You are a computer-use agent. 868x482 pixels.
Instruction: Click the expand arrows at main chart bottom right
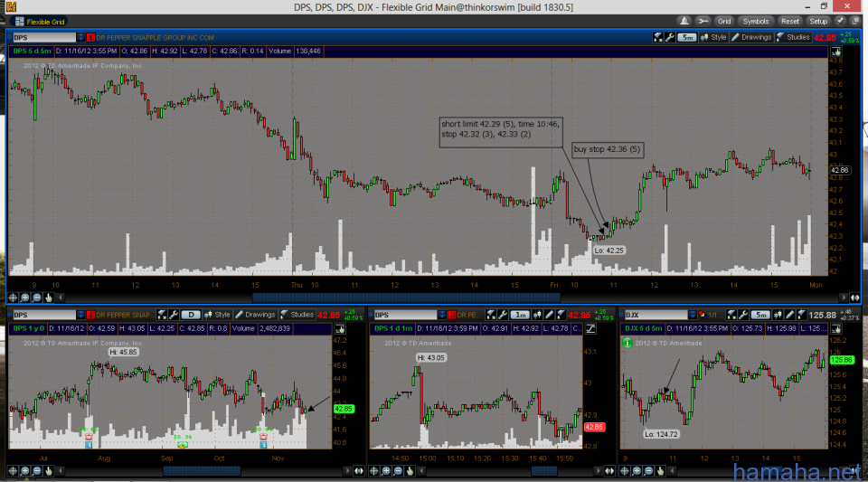855,298
